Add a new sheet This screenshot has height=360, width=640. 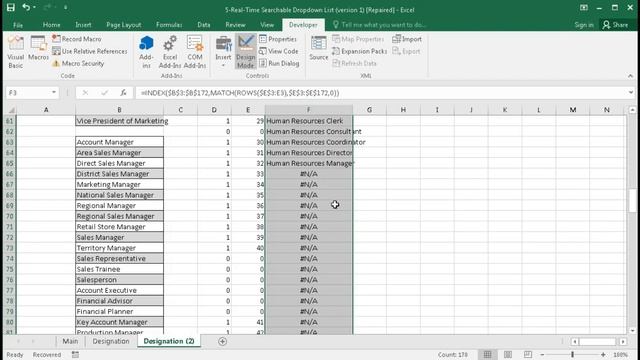pos(222,341)
